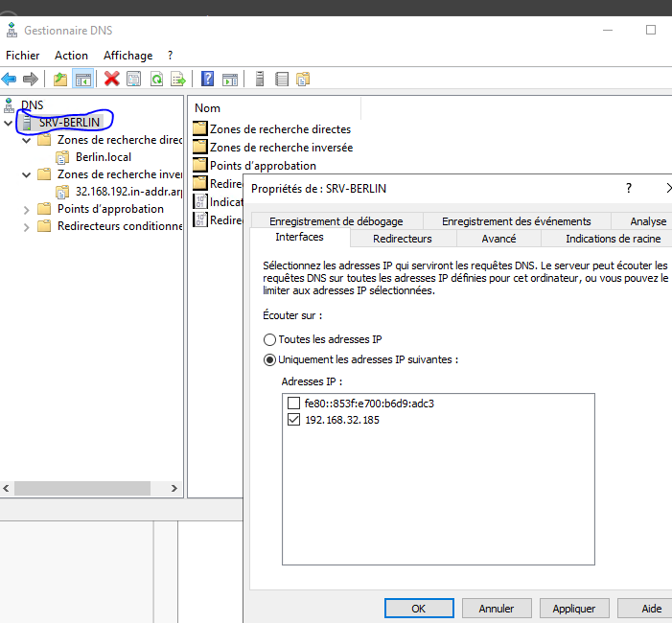
Task: Click the Up one level folder icon
Action: pyautogui.click(x=60, y=79)
